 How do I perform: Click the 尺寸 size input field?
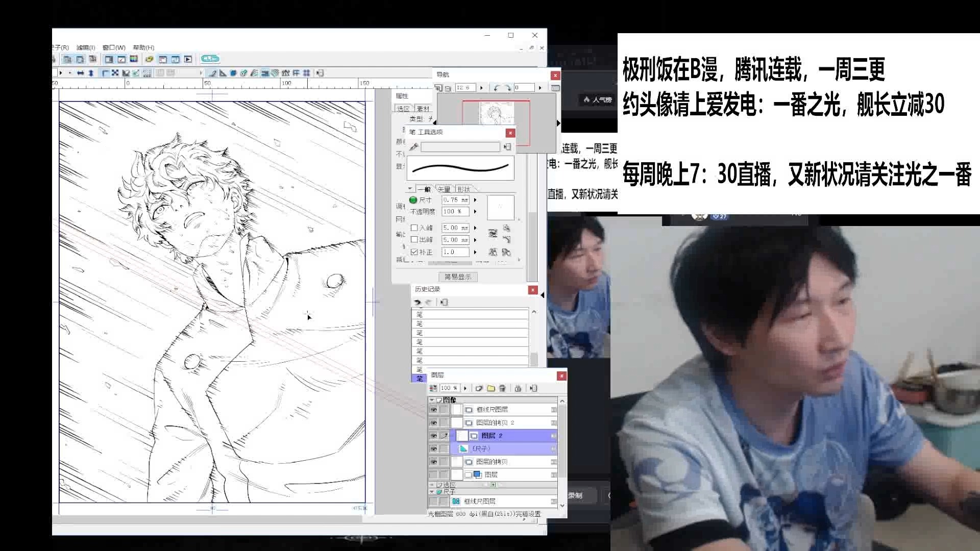click(x=455, y=200)
